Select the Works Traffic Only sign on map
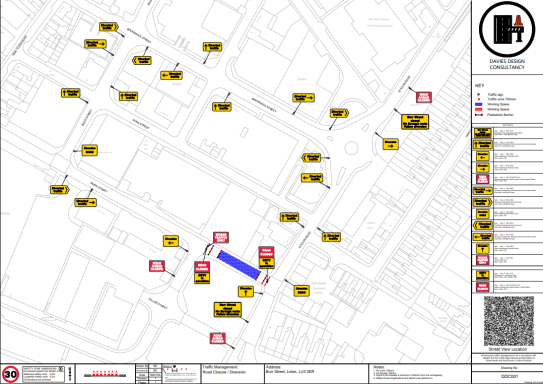The width and height of the screenshot is (543, 384). point(221,238)
